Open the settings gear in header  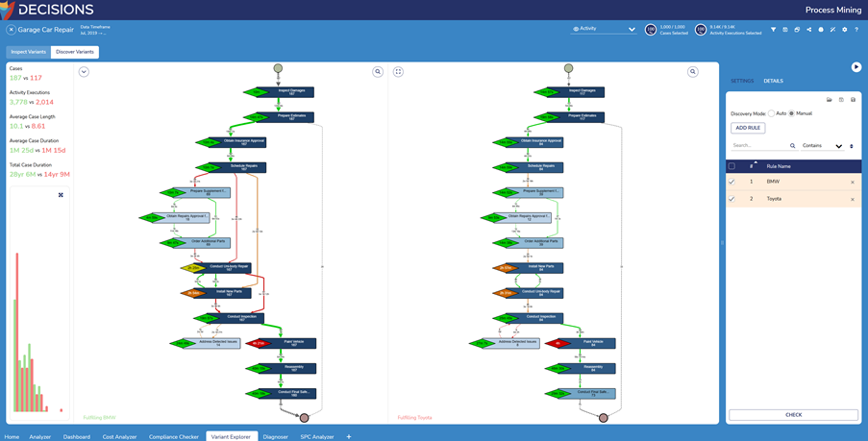tap(845, 30)
